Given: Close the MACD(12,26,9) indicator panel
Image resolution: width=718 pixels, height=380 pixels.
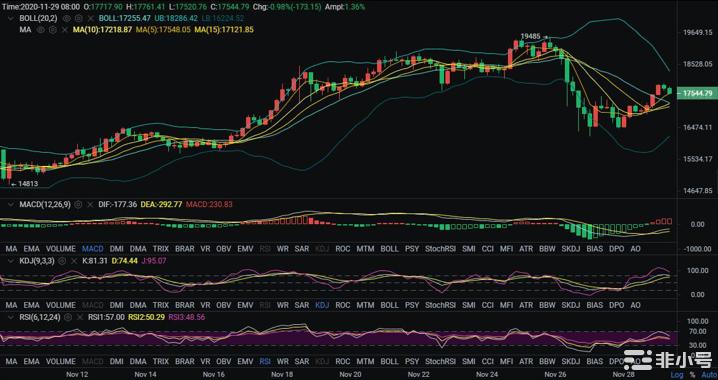Looking at the screenshot, I should tap(90, 205).
